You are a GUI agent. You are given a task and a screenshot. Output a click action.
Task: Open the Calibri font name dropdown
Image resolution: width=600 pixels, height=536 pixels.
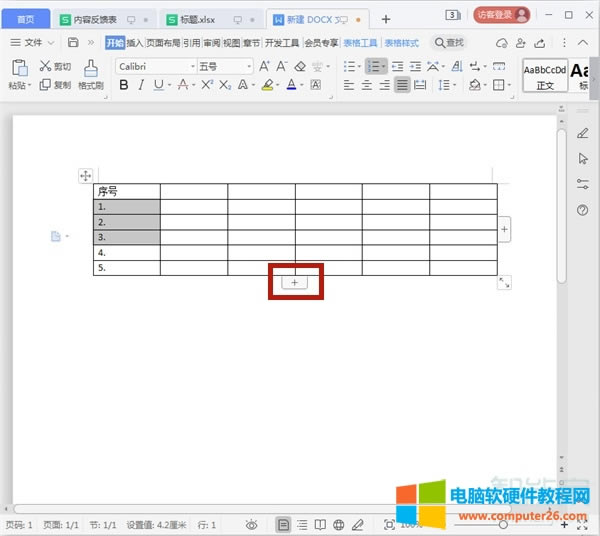tap(154, 66)
